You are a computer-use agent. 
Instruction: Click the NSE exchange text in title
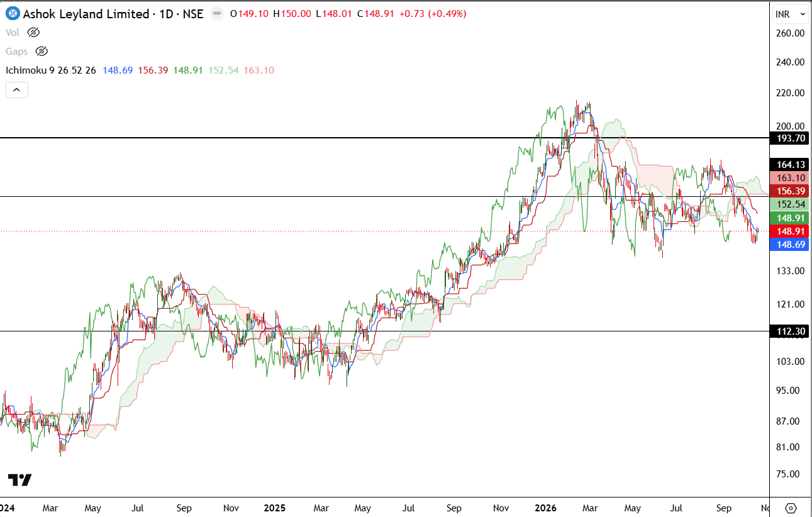point(191,14)
